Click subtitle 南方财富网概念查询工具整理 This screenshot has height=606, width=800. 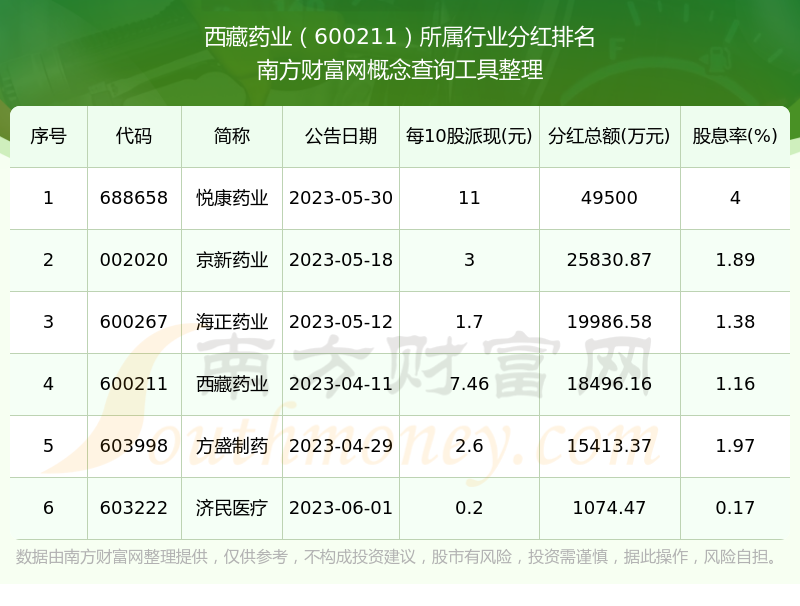point(399,70)
